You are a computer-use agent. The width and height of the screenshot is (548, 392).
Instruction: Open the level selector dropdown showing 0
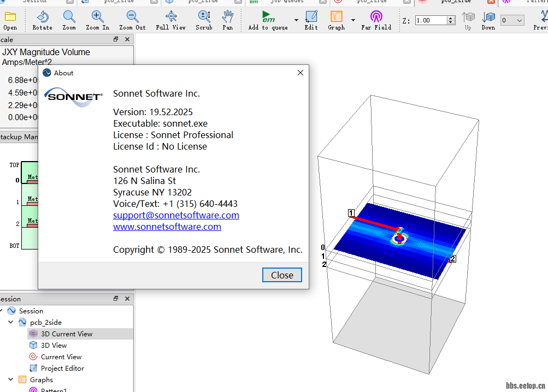click(x=512, y=20)
